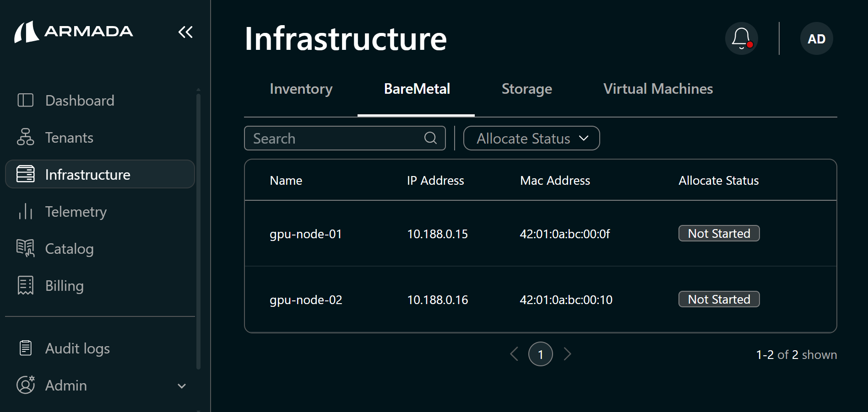Open Telemetry from sidebar
The image size is (868, 412).
tap(100, 211)
